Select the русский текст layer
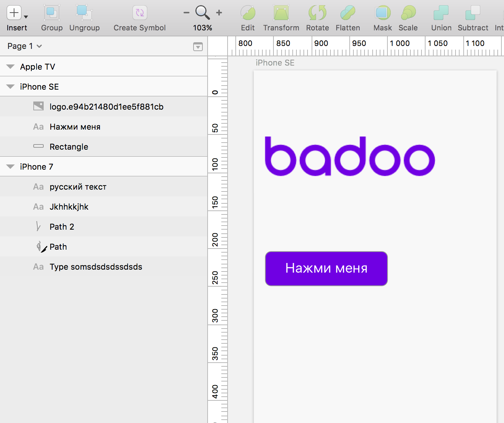The width and height of the screenshot is (504, 423). [x=104, y=187]
